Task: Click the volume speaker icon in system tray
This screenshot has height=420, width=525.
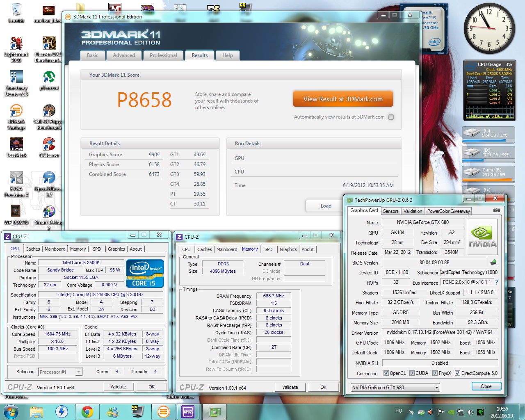Action: 470,412
